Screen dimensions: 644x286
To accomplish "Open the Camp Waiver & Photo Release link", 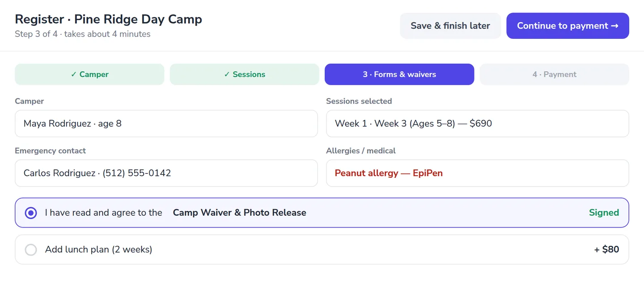I will point(240,213).
